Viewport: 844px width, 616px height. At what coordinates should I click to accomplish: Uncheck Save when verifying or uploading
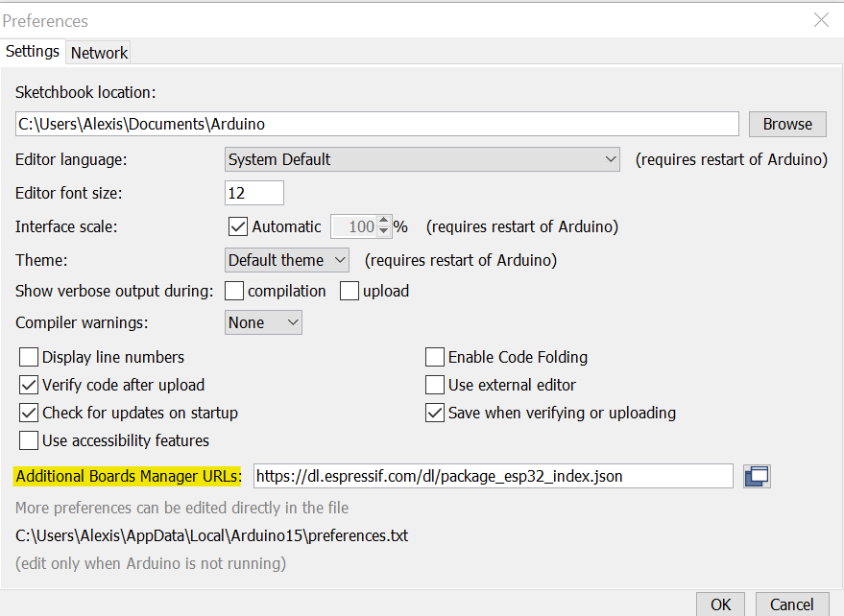(x=435, y=414)
